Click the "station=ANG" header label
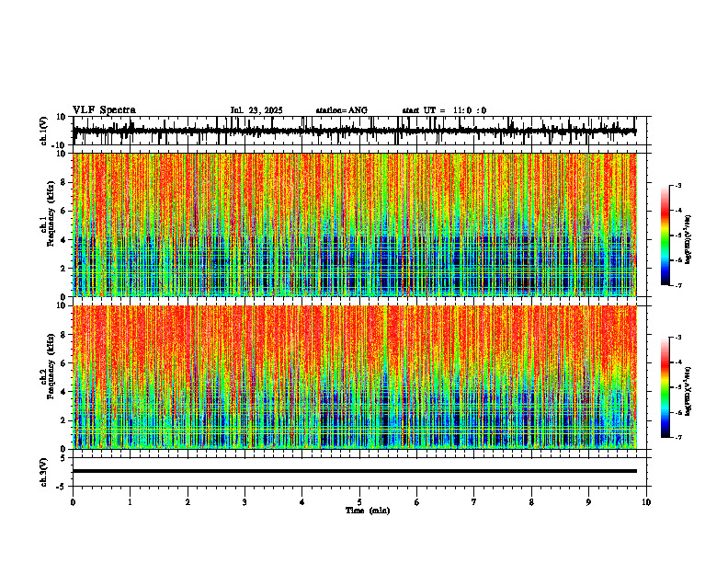Viewport: 728px width, 563px height. (341, 110)
